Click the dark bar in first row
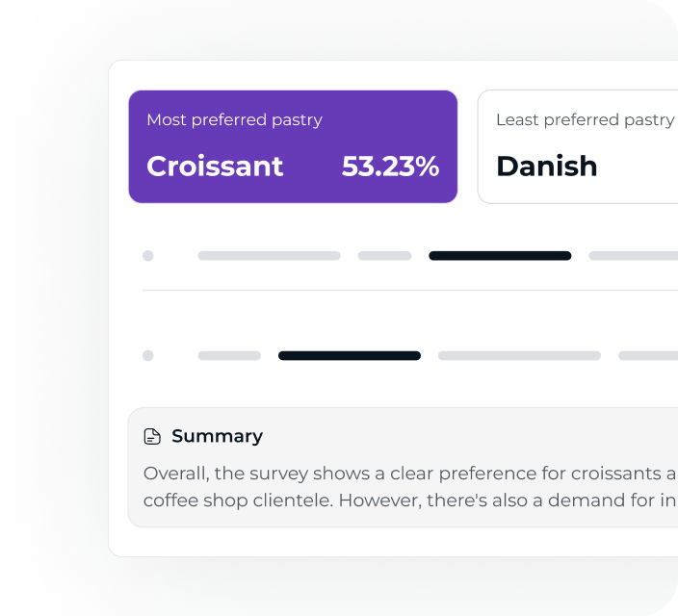 pyautogui.click(x=500, y=256)
